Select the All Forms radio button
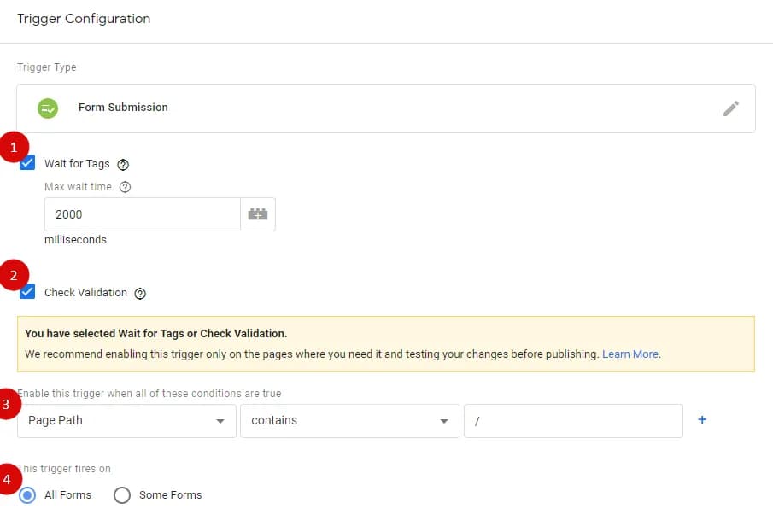Viewport: 773px width, 532px height. pyautogui.click(x=26, y=495)
